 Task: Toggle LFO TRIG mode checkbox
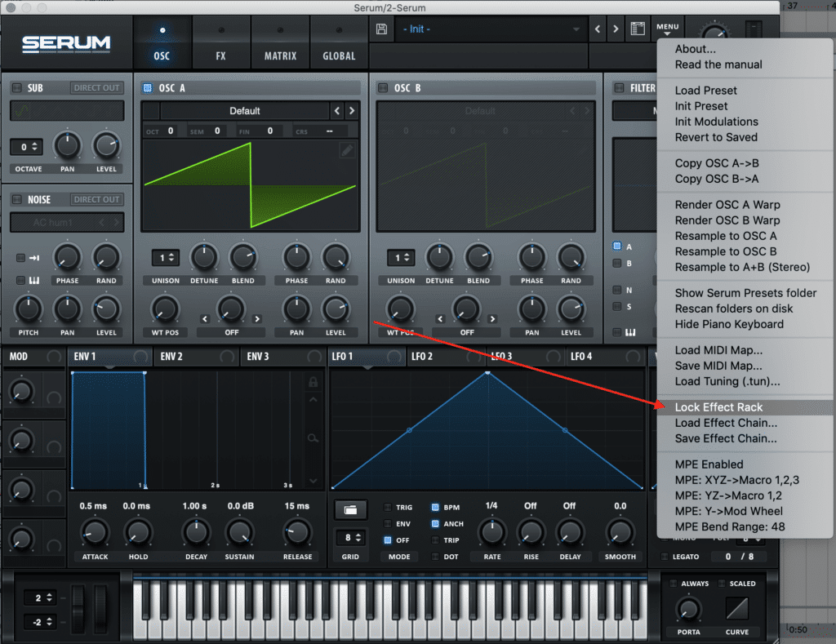(388, 508)
